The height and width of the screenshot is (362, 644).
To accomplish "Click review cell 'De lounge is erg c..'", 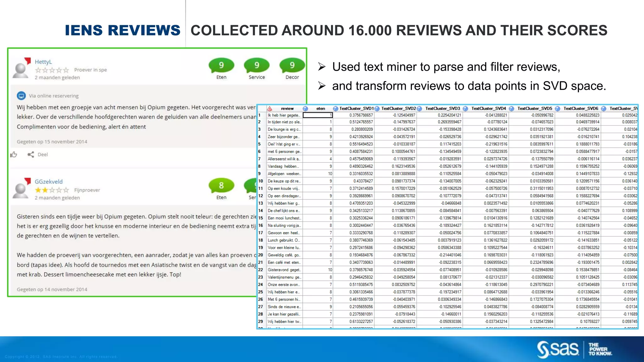I will click(x=284, y=129).
